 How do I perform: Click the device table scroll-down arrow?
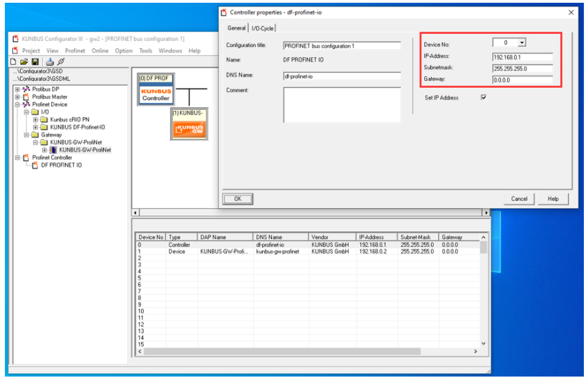(x=484, y=343)
